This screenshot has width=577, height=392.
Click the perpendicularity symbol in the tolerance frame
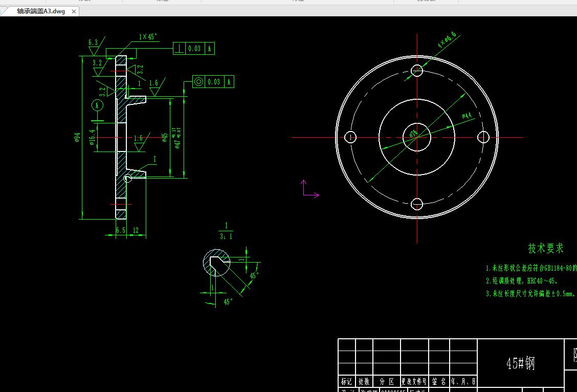179,48
